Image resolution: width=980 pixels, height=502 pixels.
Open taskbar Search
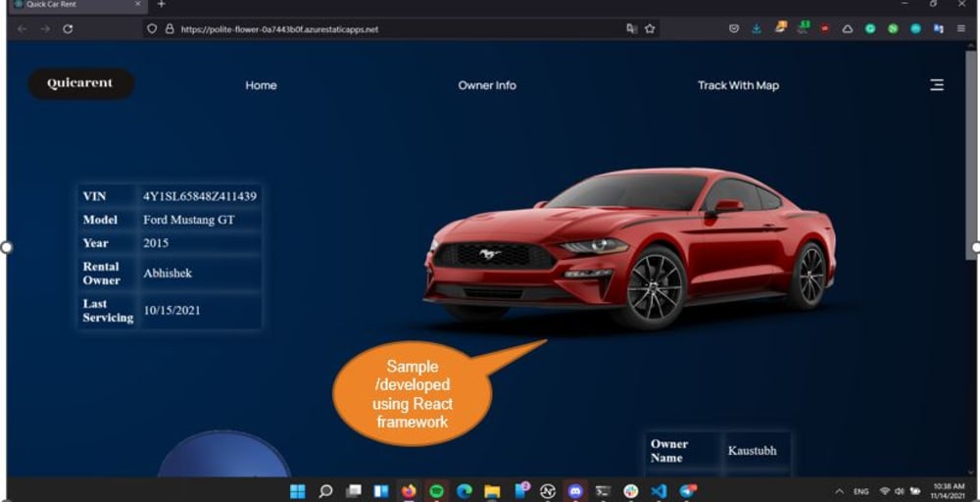(x=325, y=491)
